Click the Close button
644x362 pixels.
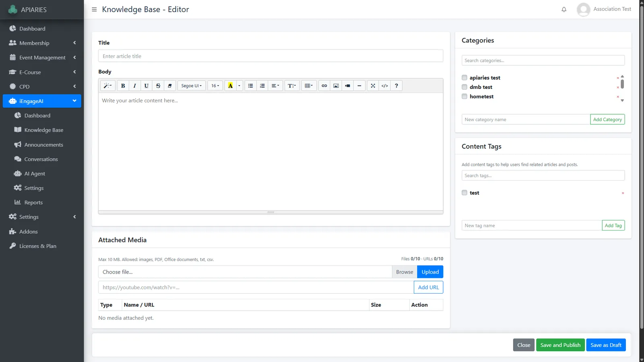click(x=524, y=345)
